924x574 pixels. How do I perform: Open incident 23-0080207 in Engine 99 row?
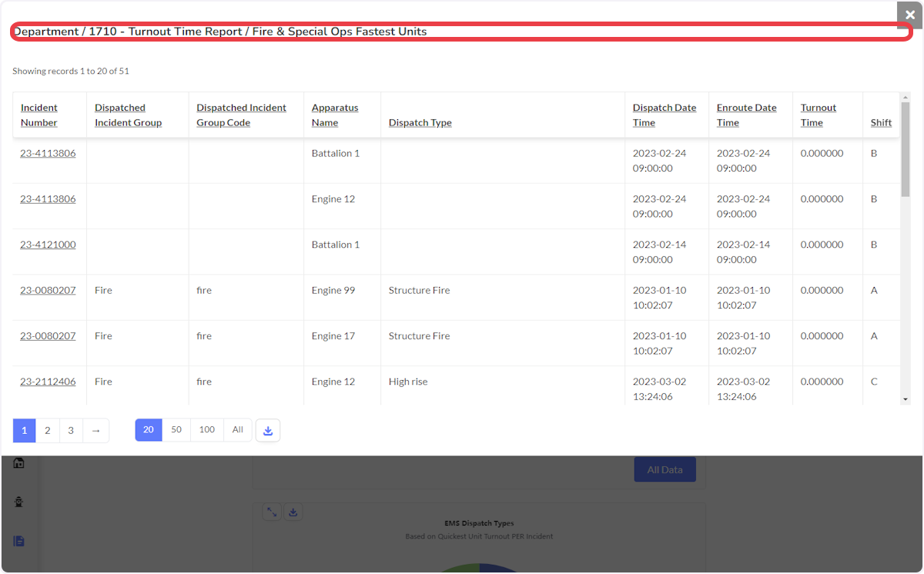coord(48,290)
